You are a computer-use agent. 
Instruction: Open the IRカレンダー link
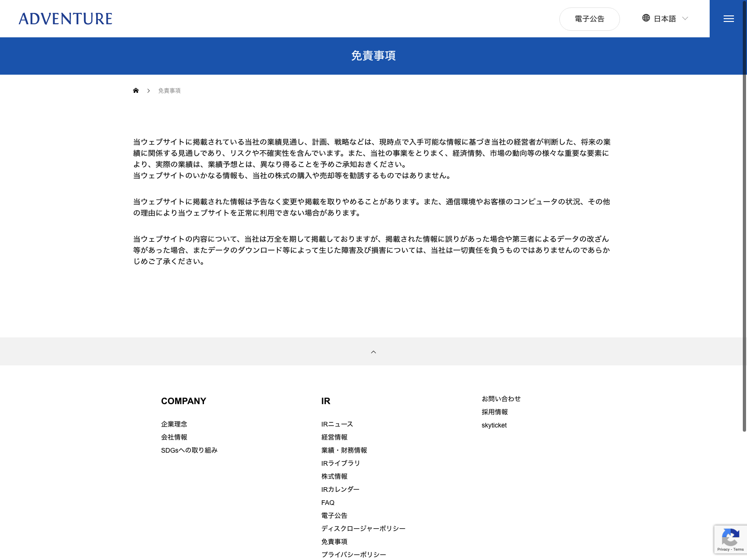click(x=340, y=490)
